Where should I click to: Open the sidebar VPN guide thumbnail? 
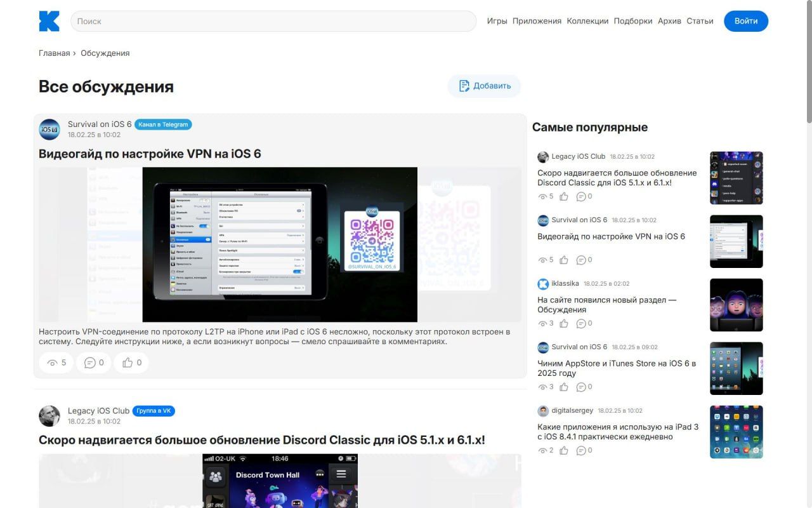737,241
